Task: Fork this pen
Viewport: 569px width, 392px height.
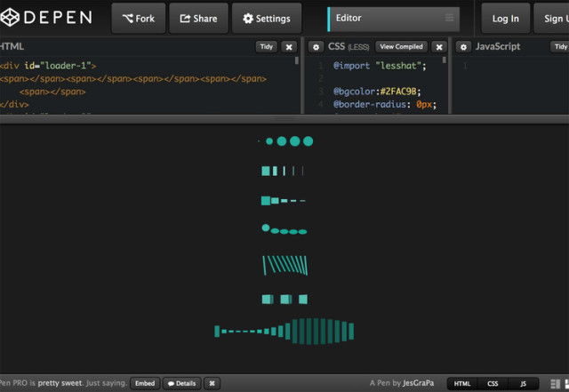Action: (139, 18)
